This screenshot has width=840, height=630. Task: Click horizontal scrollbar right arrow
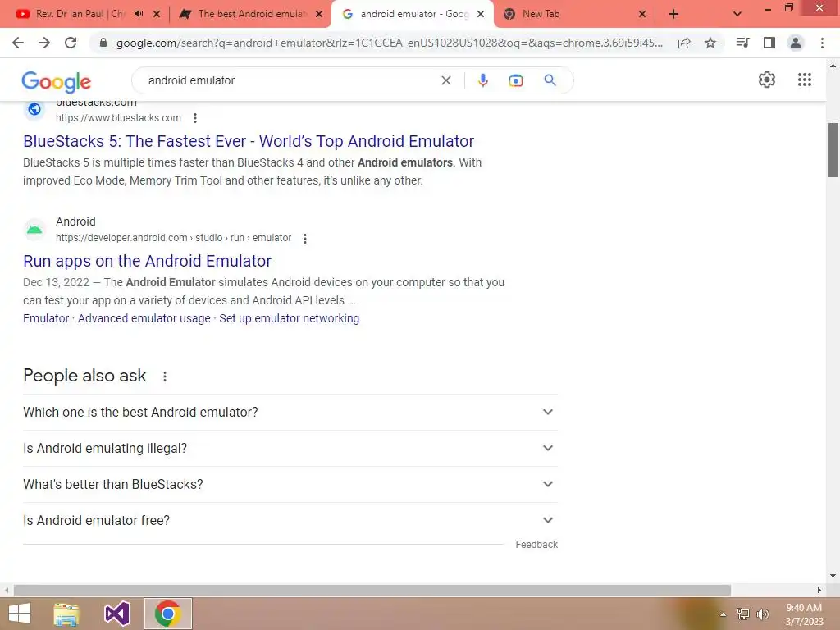coord(819,590)
